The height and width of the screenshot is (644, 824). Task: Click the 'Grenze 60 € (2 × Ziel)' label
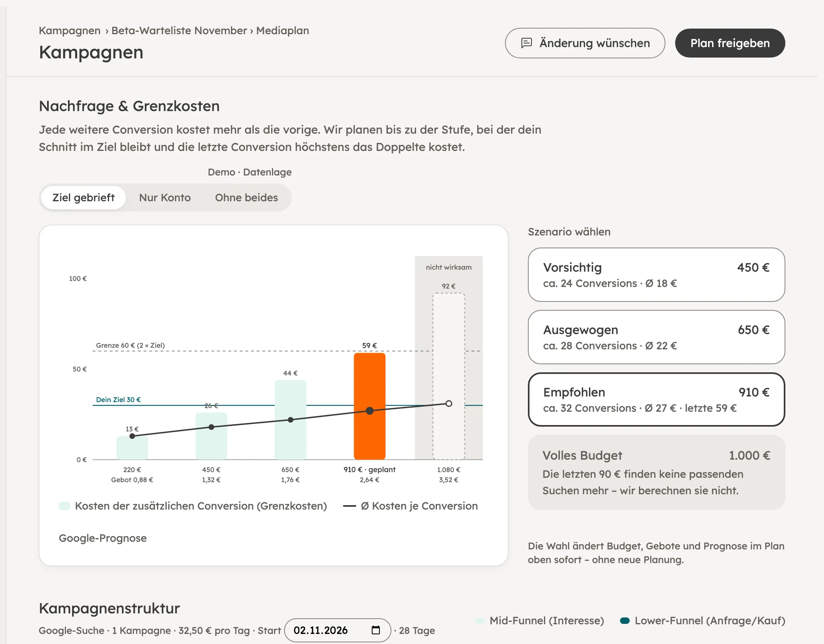130,345
